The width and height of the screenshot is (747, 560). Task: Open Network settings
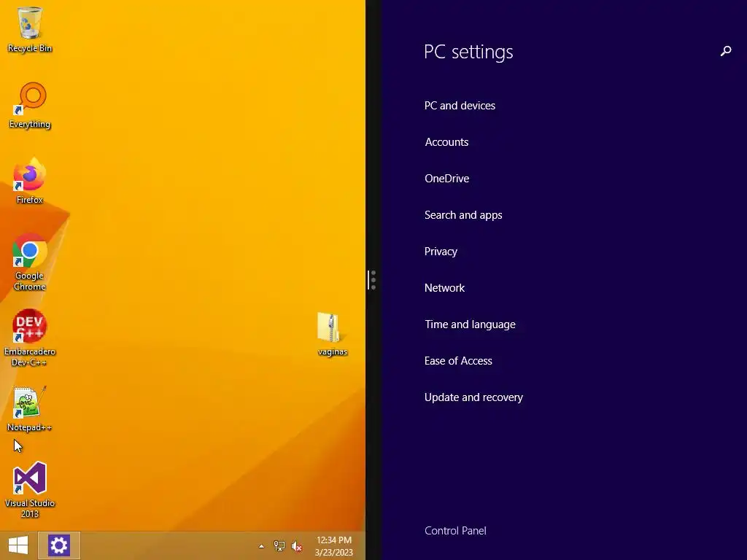tap(444, 288)
